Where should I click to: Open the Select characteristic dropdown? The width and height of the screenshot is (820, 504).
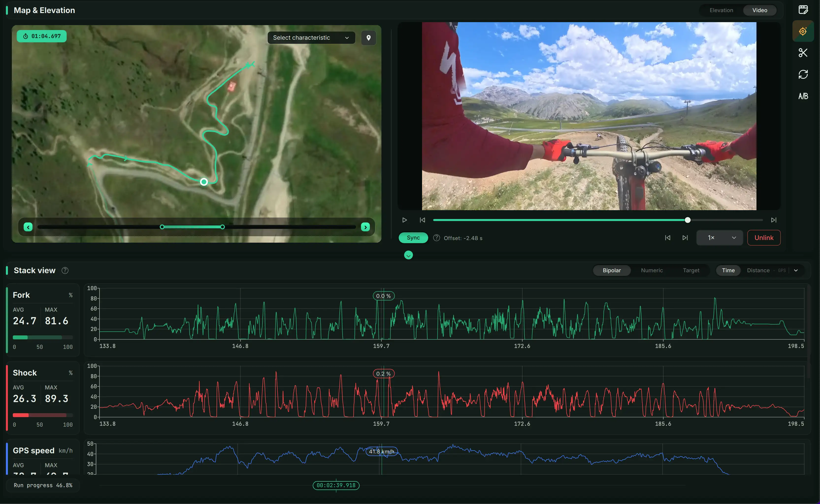(311, 38)
